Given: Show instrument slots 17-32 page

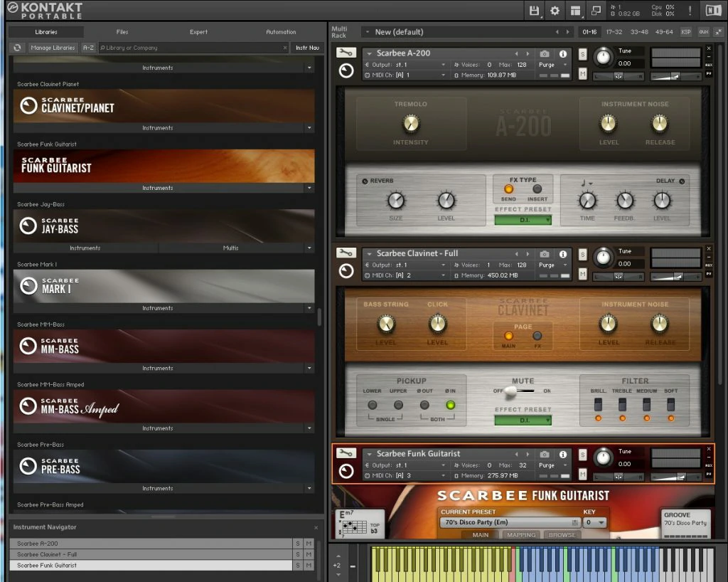Looking at the screenshot, I should (x=614, y=31).
